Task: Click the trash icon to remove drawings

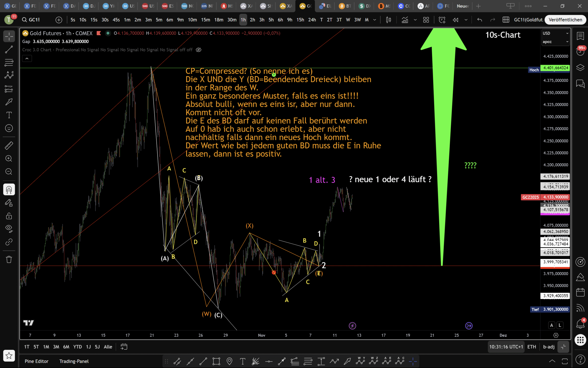Action: pos(9,259)
